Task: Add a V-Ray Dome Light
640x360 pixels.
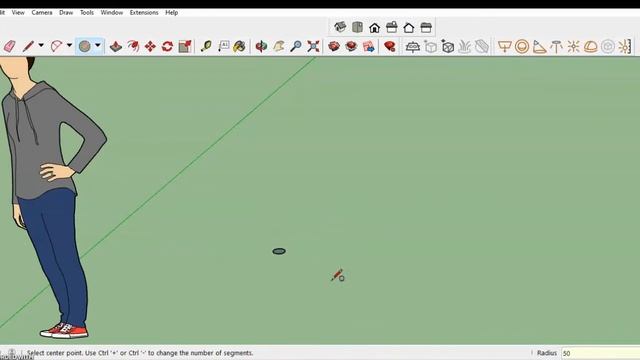Action: click(590, 46)
